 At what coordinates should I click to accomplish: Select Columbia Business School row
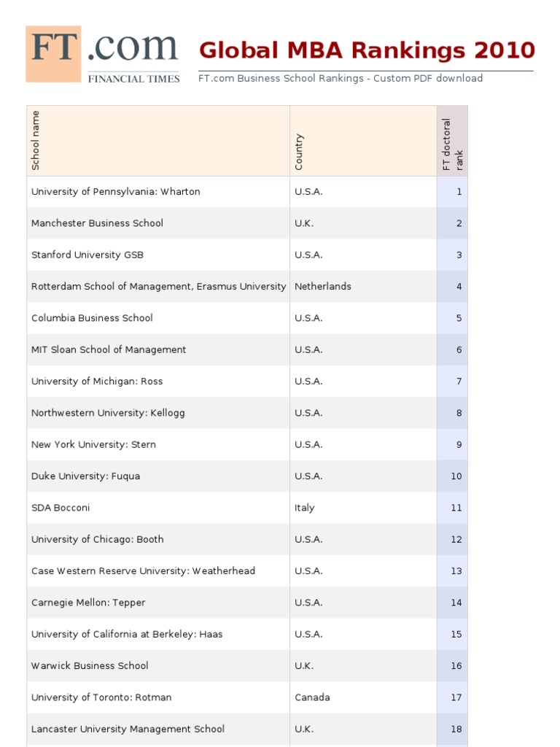tap(92, 318)
